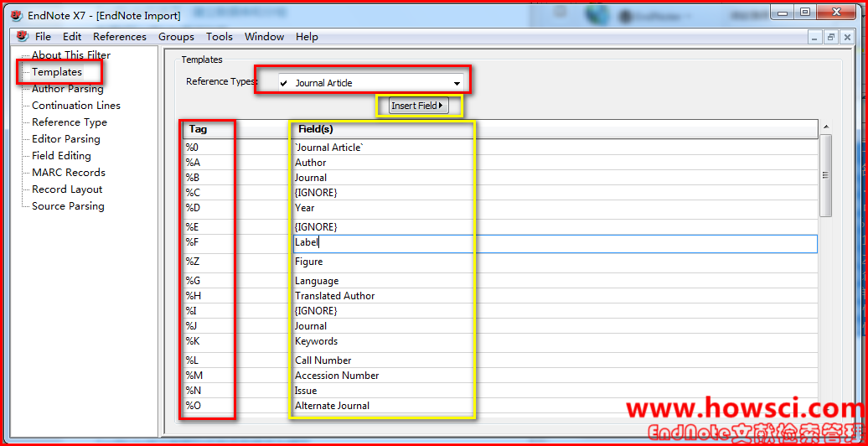The height and width of the screenshot is (446, 868).
Task: Minimize the inner EndNote Import window
Action: coord(814,37)
